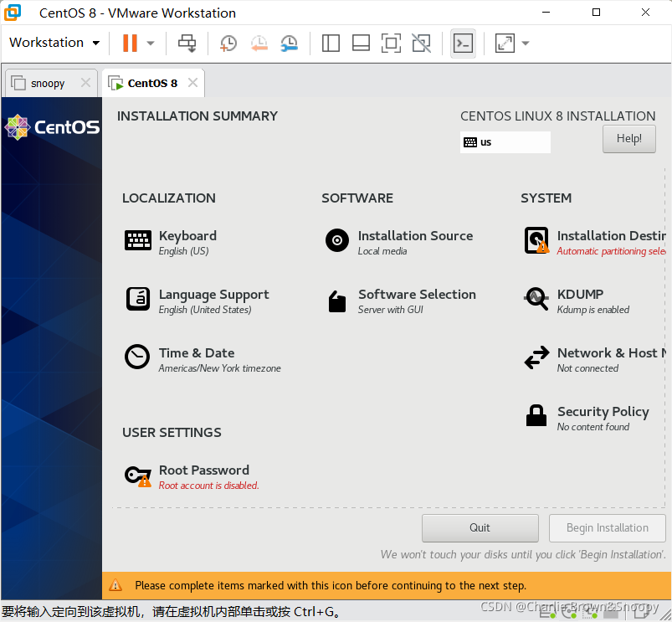Toggle the library sidebar view icon
Screen dimensions: 672x622
click(331, 43)
